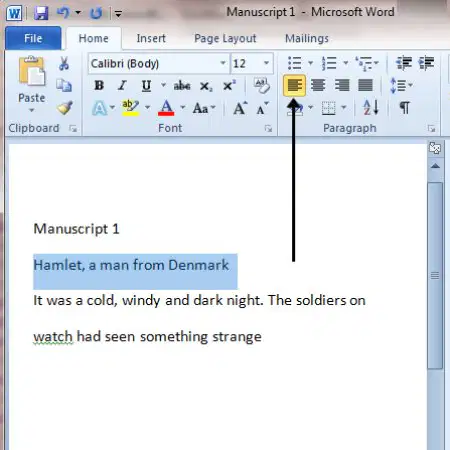Expand the Paste options arrow
This screenshot has height=450, width=450.
[32, 110]
